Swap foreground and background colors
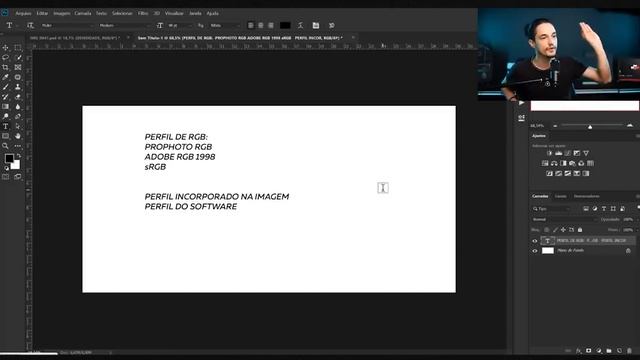Image resolution: width=640 pixels, height=360 pixels. point(18,156)
